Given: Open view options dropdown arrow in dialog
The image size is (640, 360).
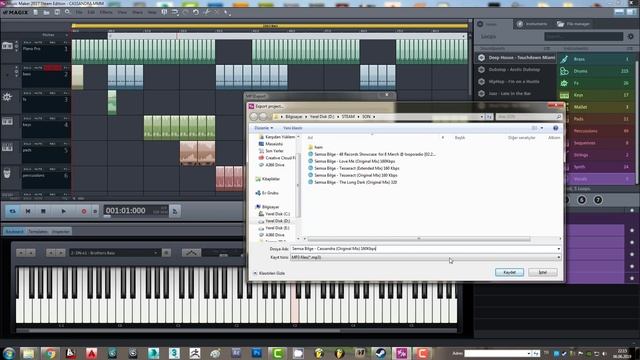Looking at the screenshot, I should pyautogui.click(x=542, y=128).
